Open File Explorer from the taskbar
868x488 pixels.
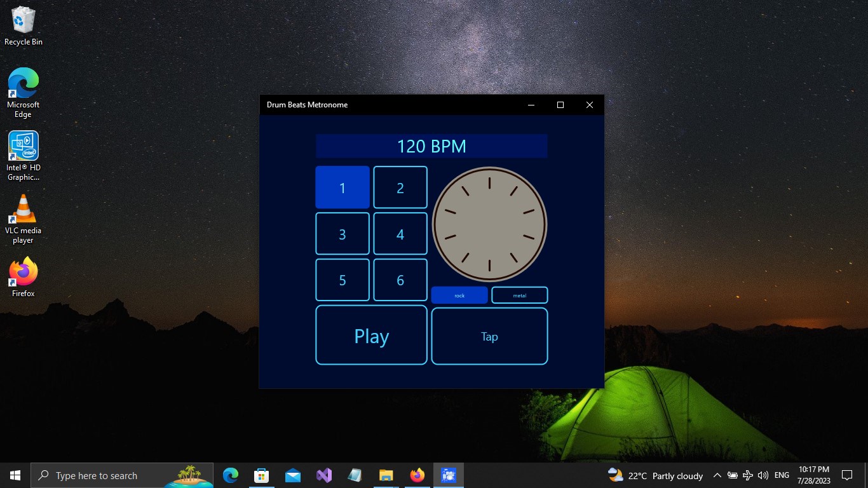coord(386,475)
